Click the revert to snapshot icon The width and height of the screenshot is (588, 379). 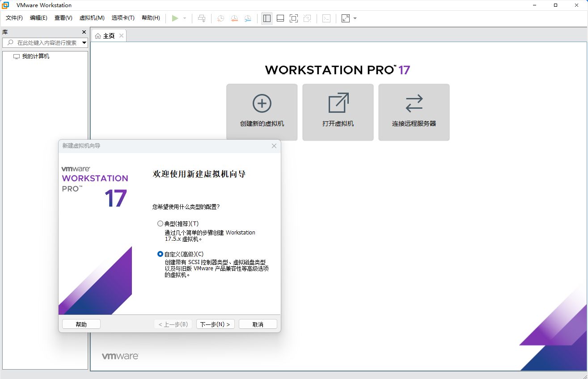234,18
